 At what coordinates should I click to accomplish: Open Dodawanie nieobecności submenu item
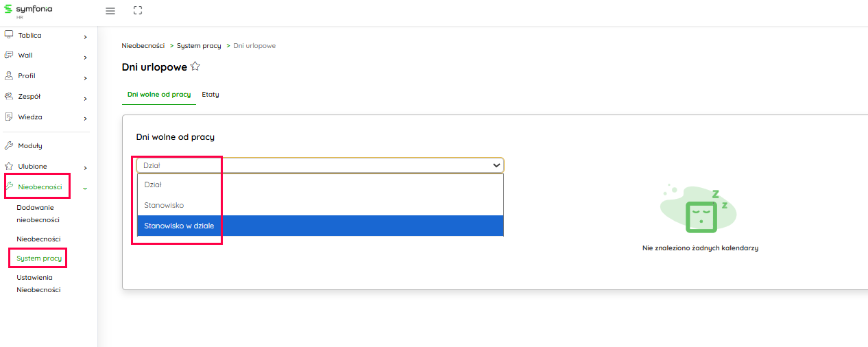(35, 213)
